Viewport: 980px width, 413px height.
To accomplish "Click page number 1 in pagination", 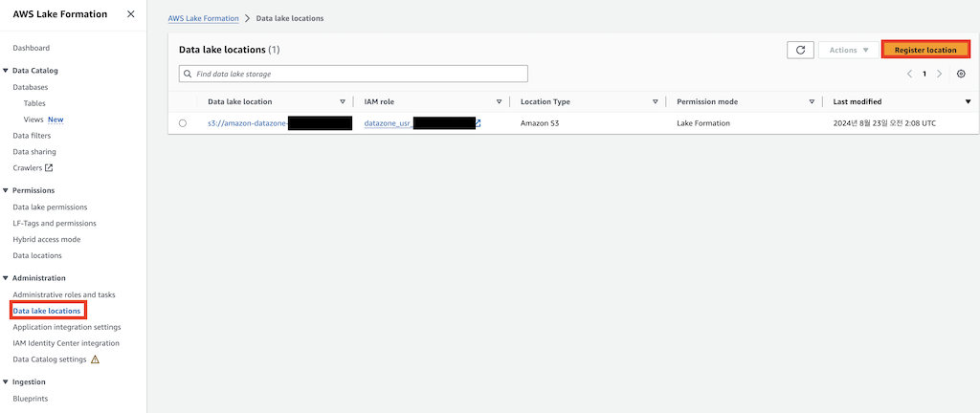I will (924, 74).
